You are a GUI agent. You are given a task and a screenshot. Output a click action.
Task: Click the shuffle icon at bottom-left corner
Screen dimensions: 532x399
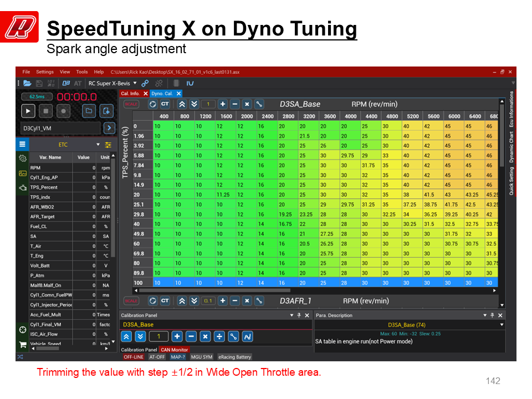tap(21, 357)
